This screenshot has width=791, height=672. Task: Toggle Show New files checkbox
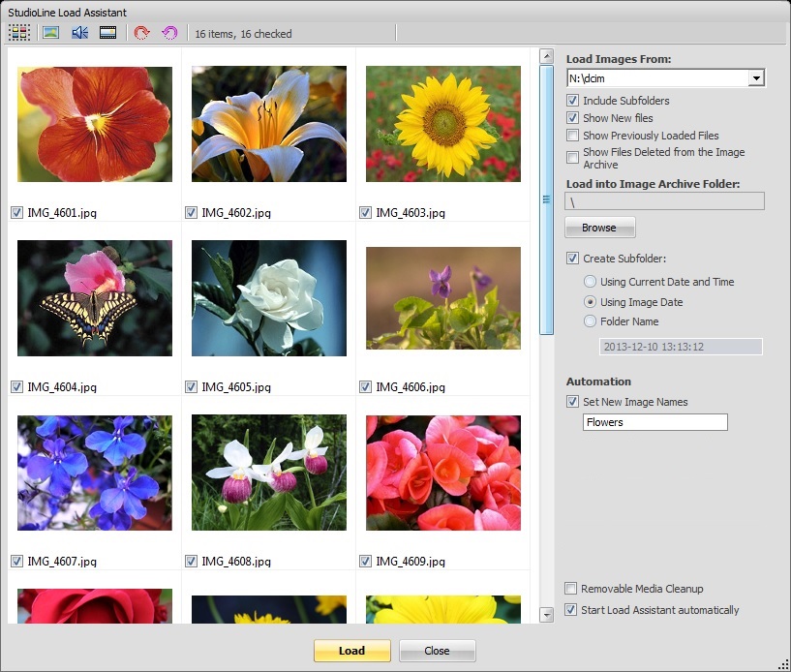click(572, 118)
